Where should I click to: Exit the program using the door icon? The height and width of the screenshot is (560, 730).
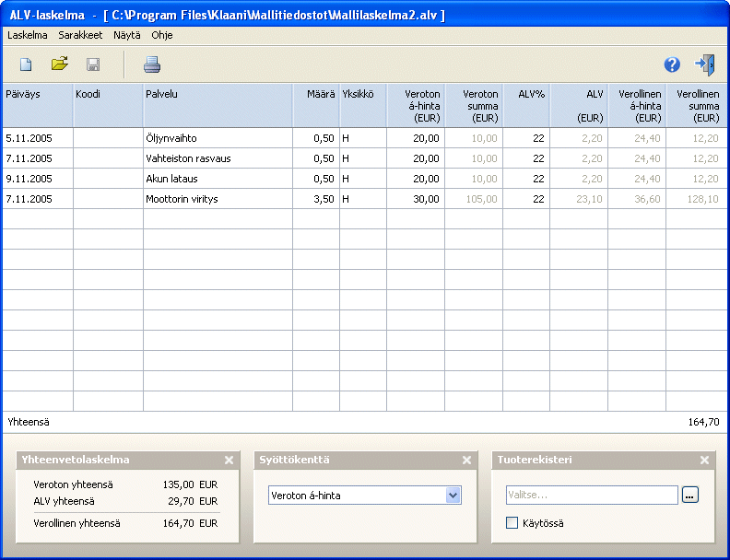pos(705,64)
